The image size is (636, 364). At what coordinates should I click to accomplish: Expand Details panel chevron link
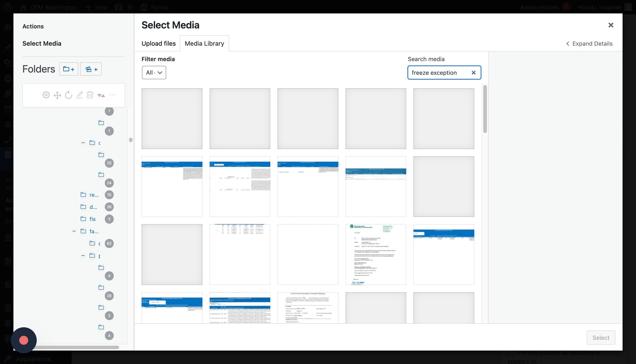tap(589, 43)
